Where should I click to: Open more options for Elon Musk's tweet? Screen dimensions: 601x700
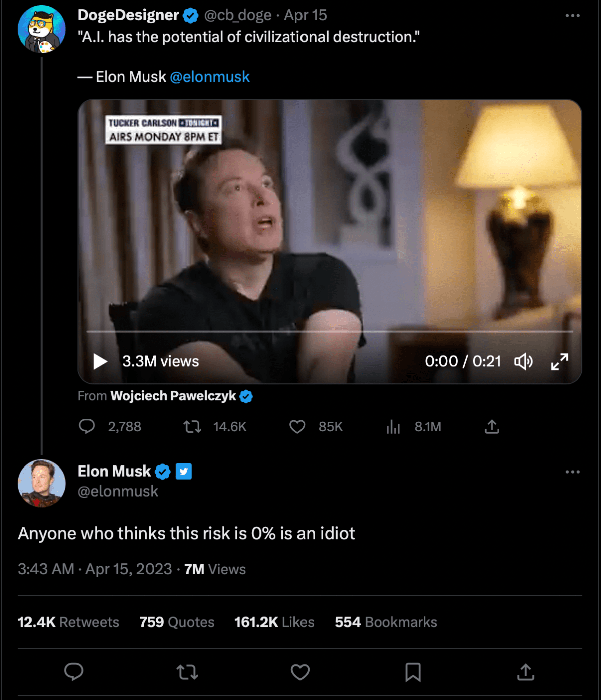[572, 472]
